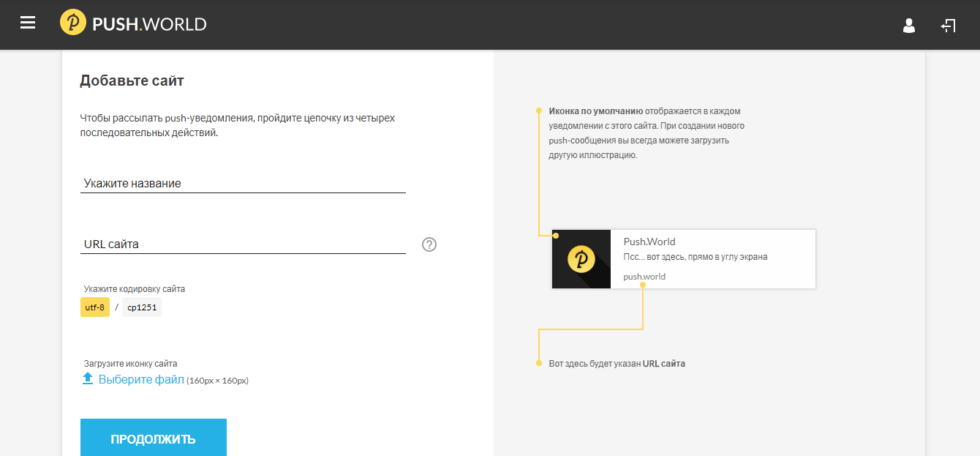Click the Push.World icon in notification preview
This screenshot has width=980, height=456.
[x=581, y=259]
